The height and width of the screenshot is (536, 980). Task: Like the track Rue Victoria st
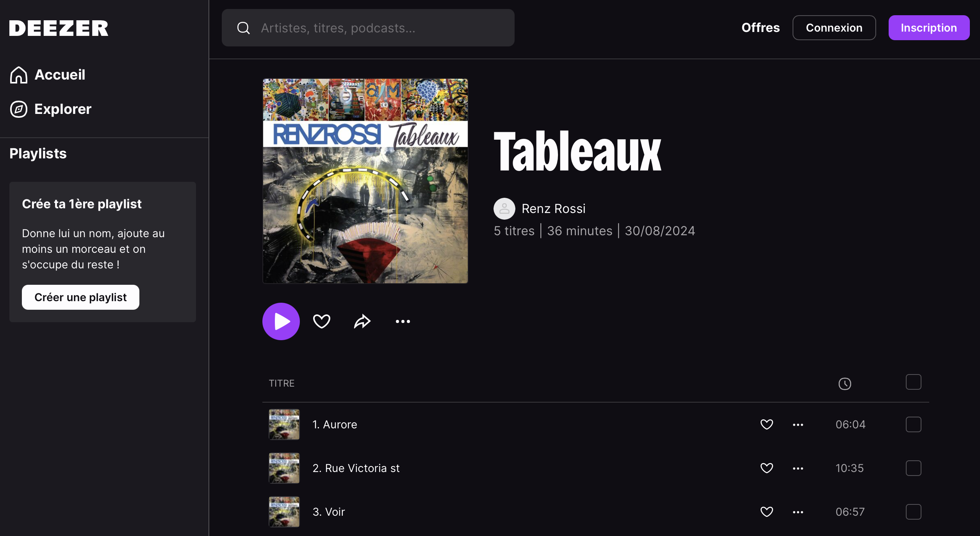[766, 468]
